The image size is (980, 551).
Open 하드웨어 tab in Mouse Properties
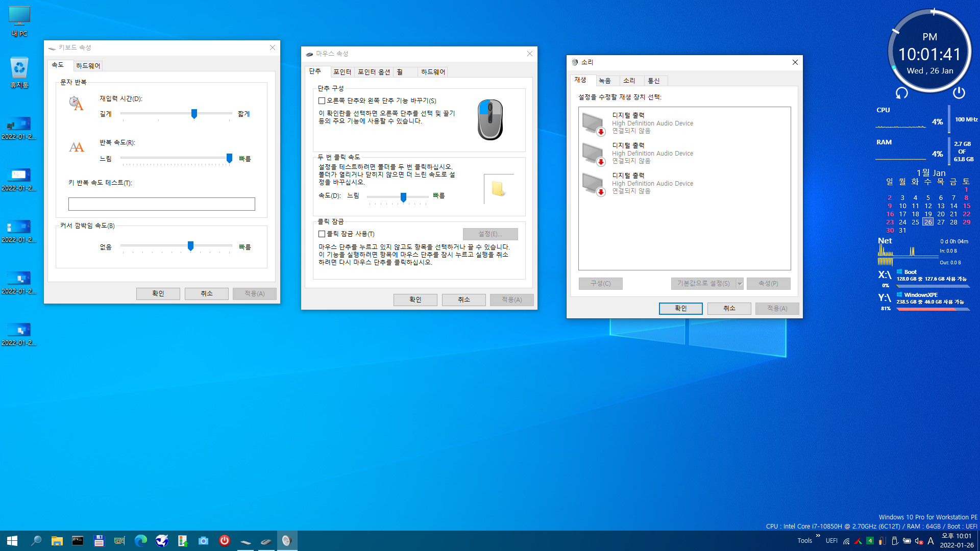(x=433, y=72)
